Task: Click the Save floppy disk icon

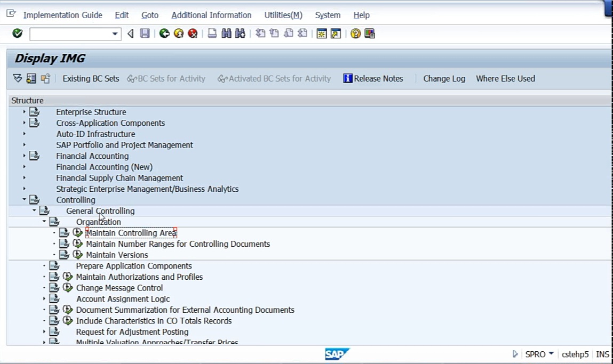Action: [145, 34]
